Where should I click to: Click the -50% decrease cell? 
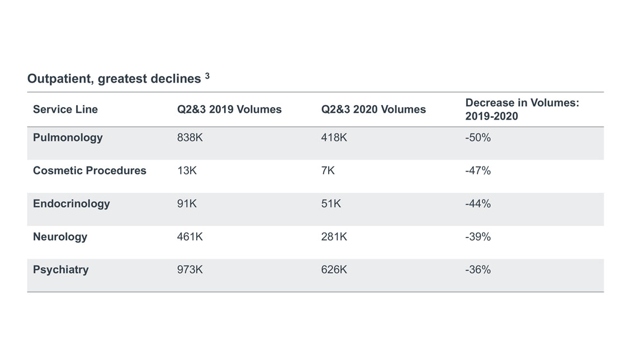tap(477, 137)
